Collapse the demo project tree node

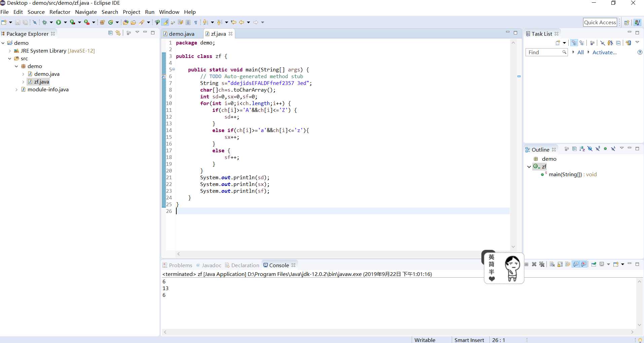3,43
